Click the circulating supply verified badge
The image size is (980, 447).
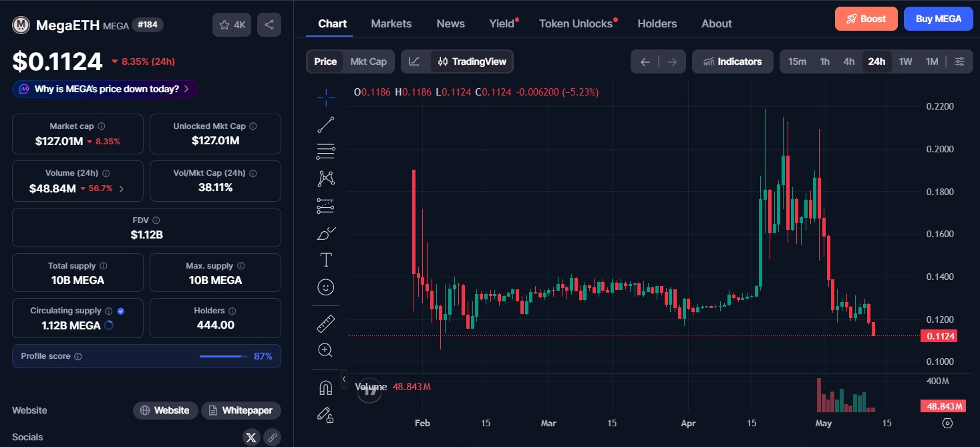pos(120,311)
